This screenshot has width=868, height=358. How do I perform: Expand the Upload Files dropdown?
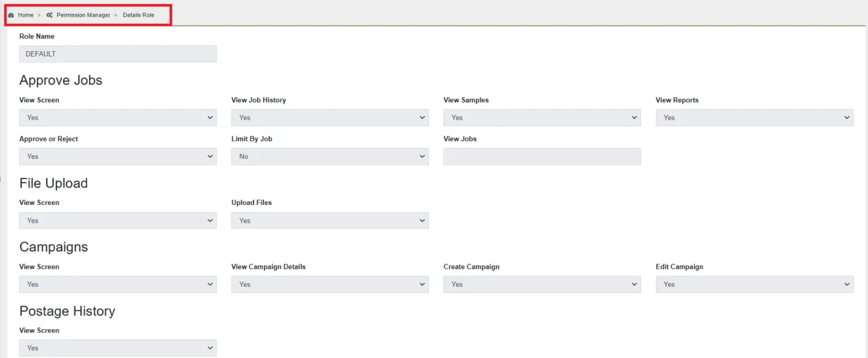coord(330,220)
